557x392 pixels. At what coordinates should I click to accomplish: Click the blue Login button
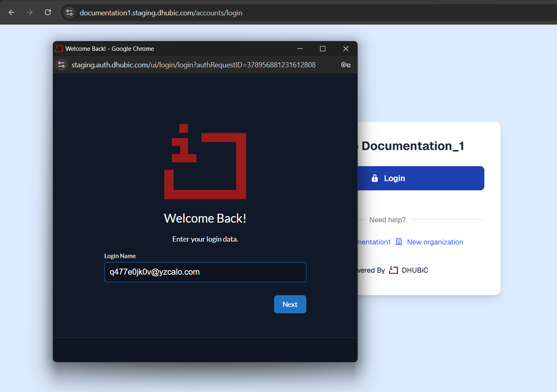(x=421, y=178)
